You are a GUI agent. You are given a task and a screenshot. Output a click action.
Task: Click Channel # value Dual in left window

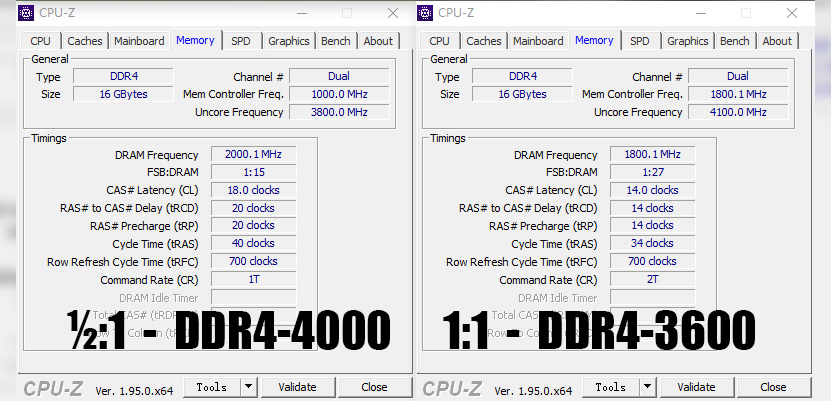(x=339, y=76)
